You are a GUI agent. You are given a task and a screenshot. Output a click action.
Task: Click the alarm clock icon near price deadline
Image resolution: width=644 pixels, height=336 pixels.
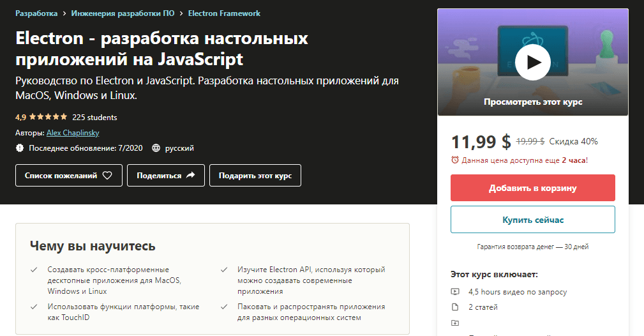455,160
